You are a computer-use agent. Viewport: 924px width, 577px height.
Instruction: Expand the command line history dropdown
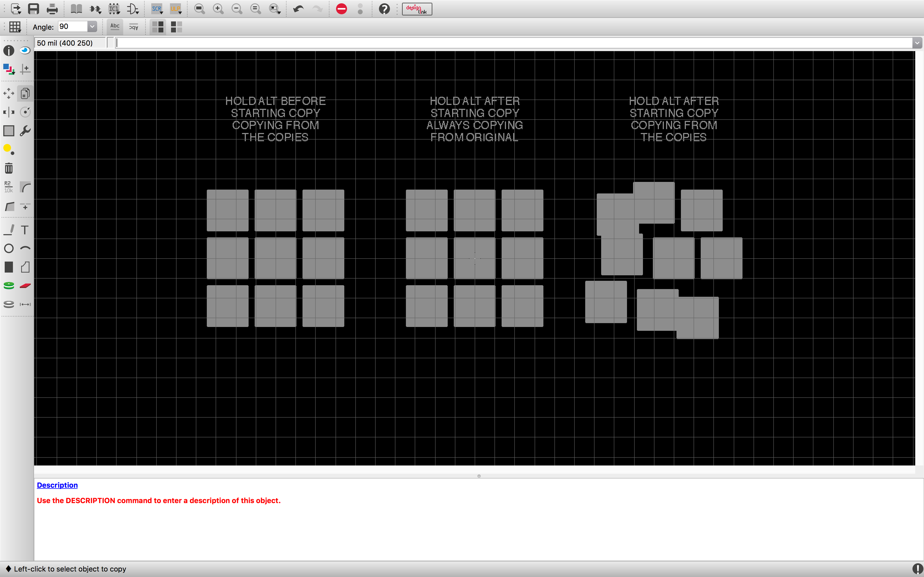917,43
